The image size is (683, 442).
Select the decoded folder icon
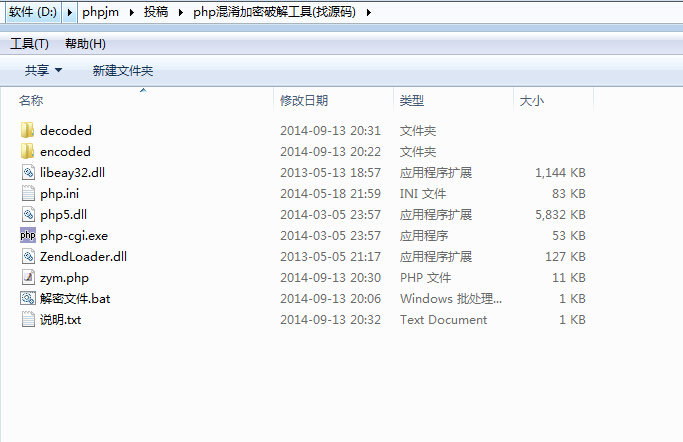click(x=27, y=130)
